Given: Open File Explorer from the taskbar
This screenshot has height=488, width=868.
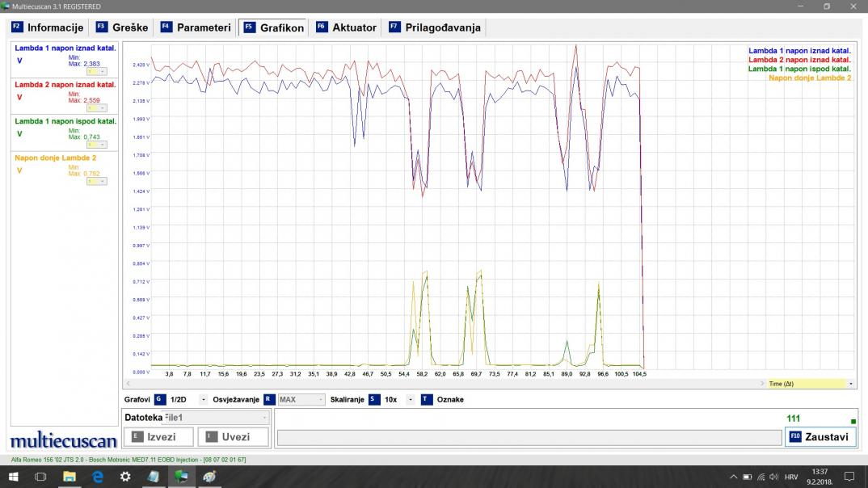Looking at the screenshot, I should pos(70,477).
